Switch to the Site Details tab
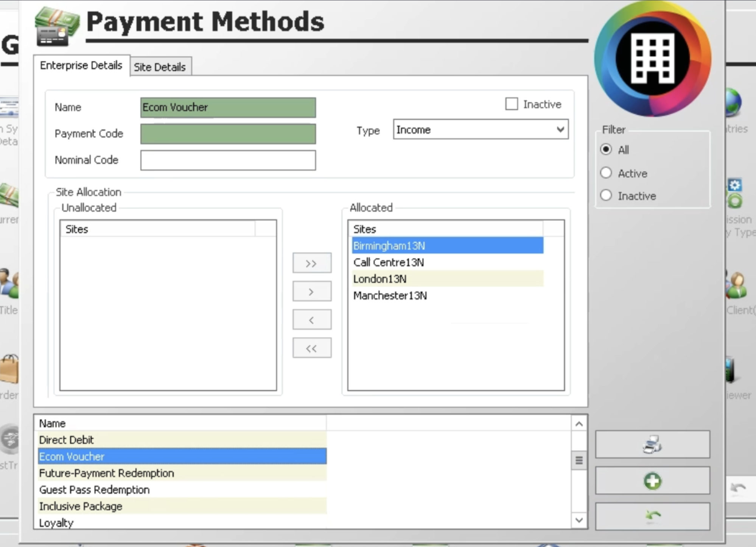The height and width of the screenshot is (547, 756). coord(160,67)
